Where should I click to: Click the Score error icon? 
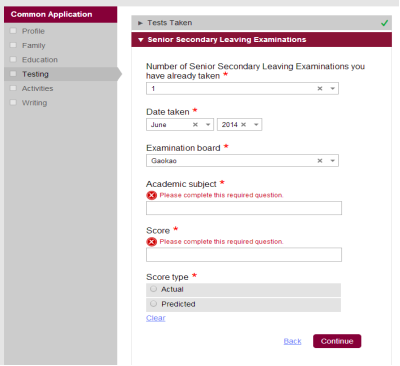point(152,242)
